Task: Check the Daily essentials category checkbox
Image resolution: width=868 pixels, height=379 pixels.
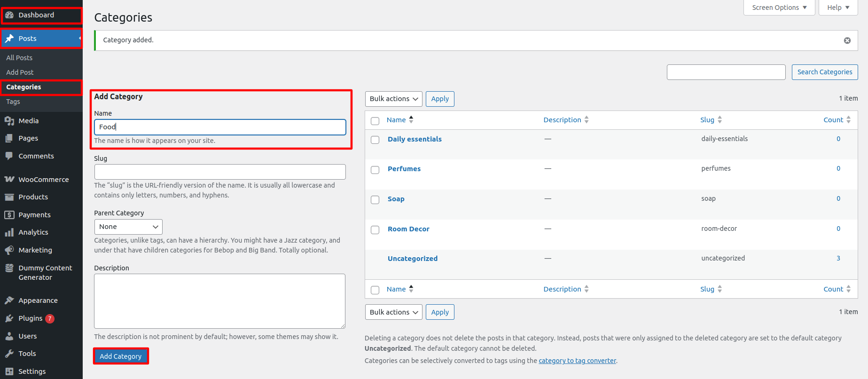Action: [x=375, y=140]
